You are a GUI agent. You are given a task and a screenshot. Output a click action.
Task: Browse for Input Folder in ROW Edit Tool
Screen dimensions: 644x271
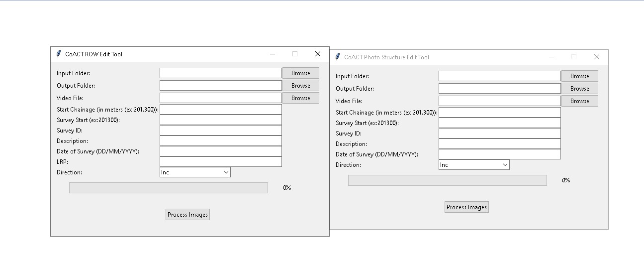(300, 73)
